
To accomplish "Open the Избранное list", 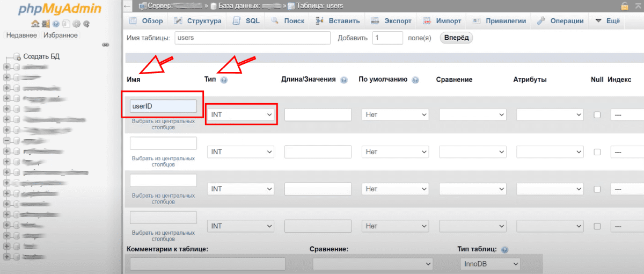I will tap(61, 35).
